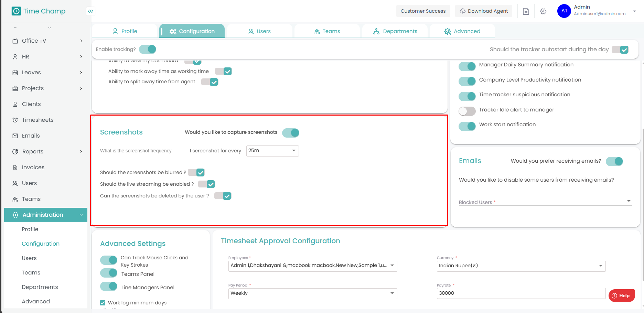
Task: Open the settings gear in top bar
Action: coord(543,11)
